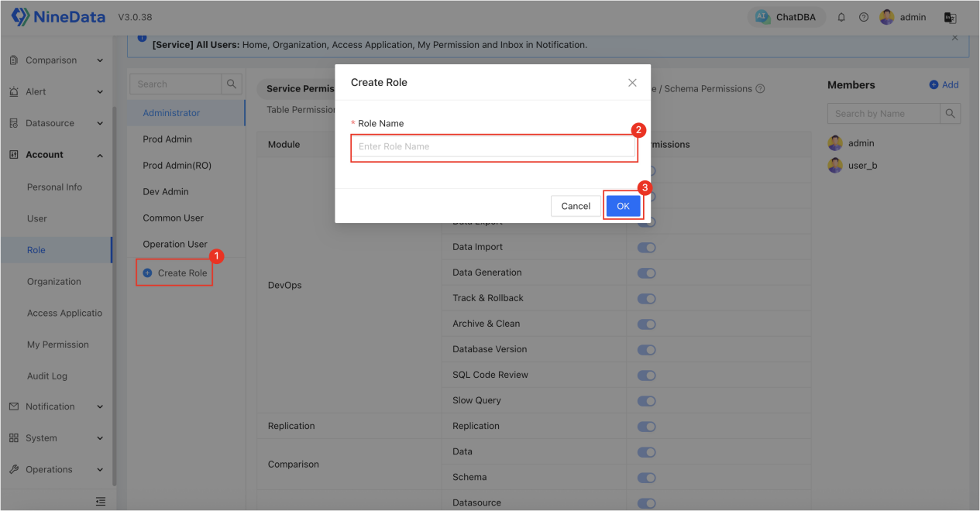Image resolution: width=980 pixels, height=511 pixels.
Task: Click the help question mark icon
Action: [864, 17]
